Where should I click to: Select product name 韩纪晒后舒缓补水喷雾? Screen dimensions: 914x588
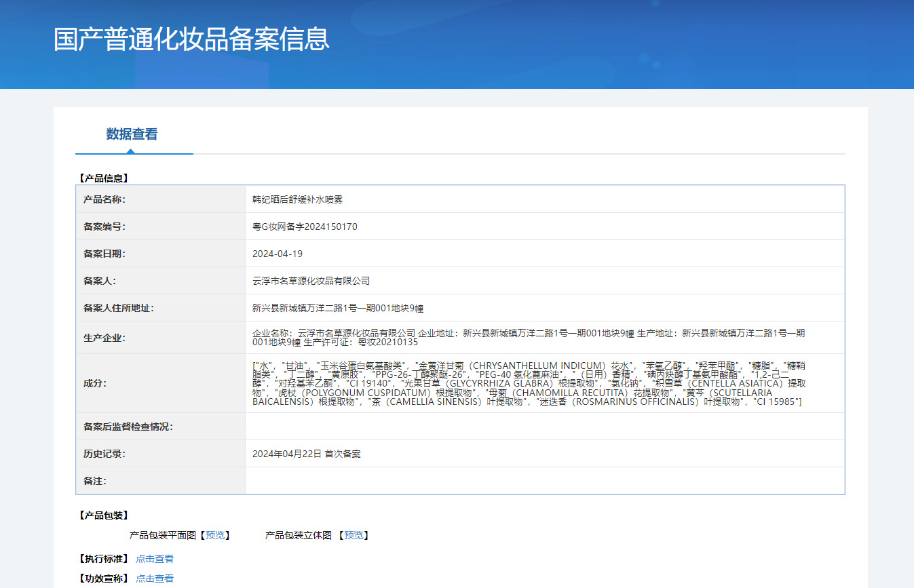(x=298, y=199)
